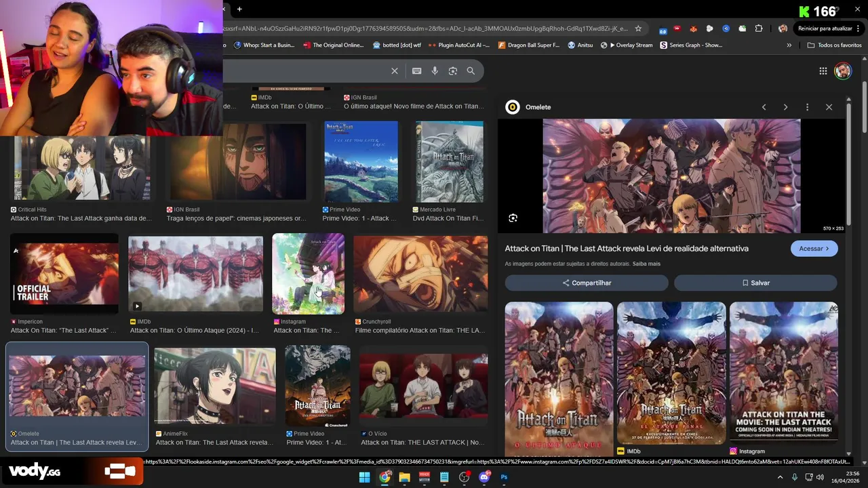Open the botted [dot] wtf bookmark
The height and width of the screenshot is (488, 868).
coord(397,45)
